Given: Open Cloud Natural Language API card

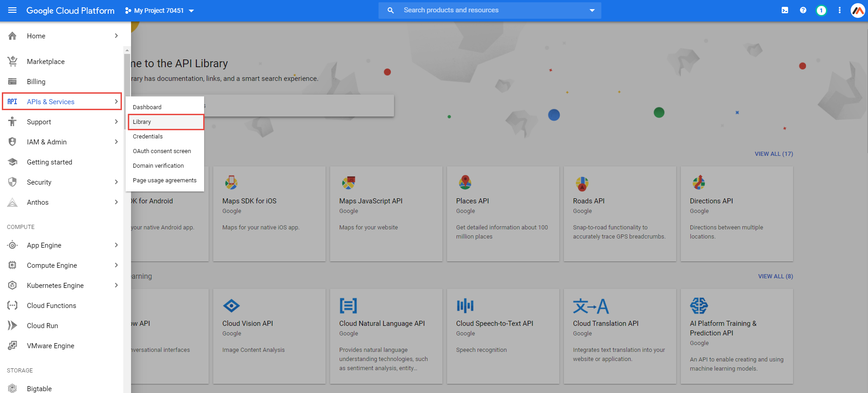Looking at the screenshot, I should click(386, 336).
